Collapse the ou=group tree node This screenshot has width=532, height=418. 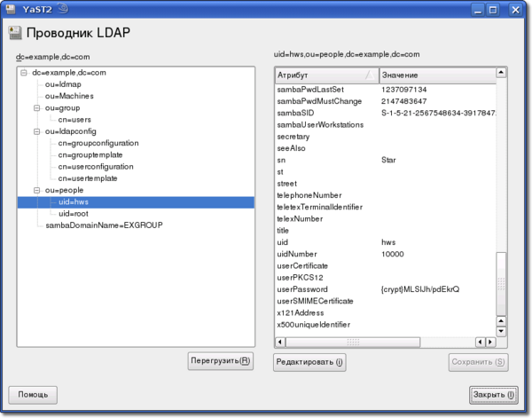tap(37, 107)
